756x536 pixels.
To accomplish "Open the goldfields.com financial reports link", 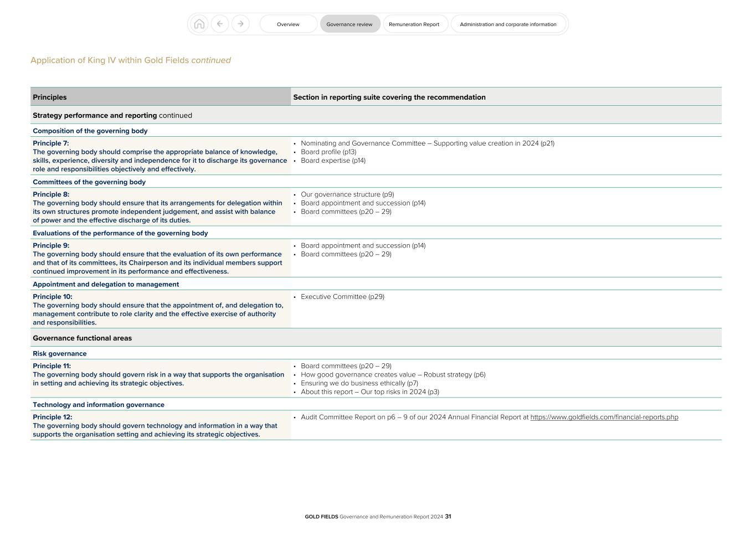I will (604, 417).
